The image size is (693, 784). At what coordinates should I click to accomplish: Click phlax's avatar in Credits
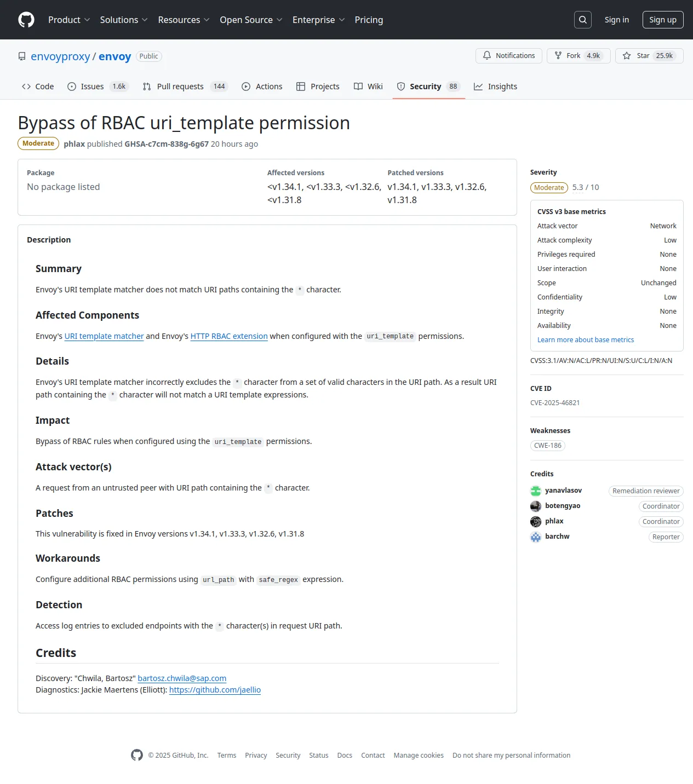(x=536, y=521)
